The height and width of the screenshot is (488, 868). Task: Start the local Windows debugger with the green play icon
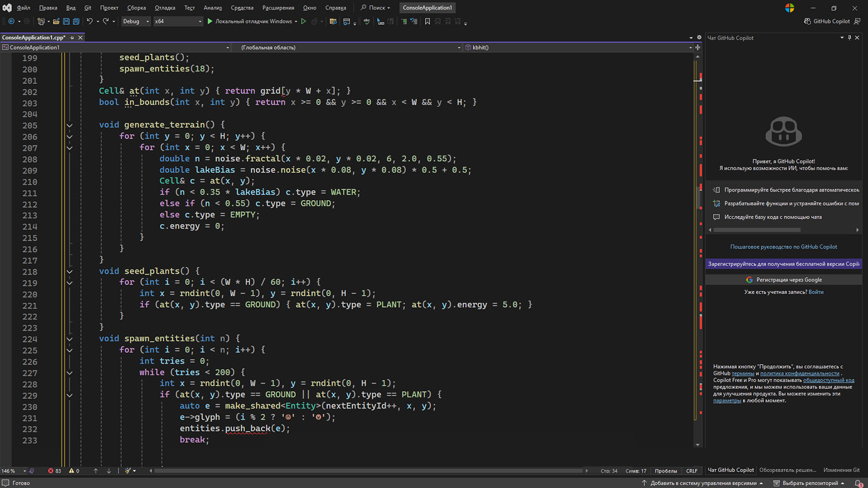click(x=210, y=21)
